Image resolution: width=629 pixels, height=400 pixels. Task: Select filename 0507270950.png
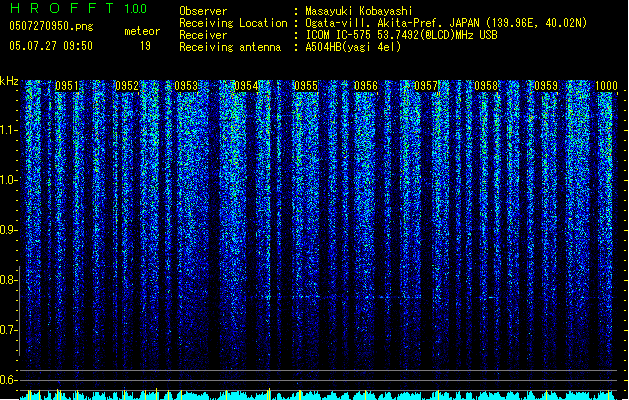pos(51,26)
